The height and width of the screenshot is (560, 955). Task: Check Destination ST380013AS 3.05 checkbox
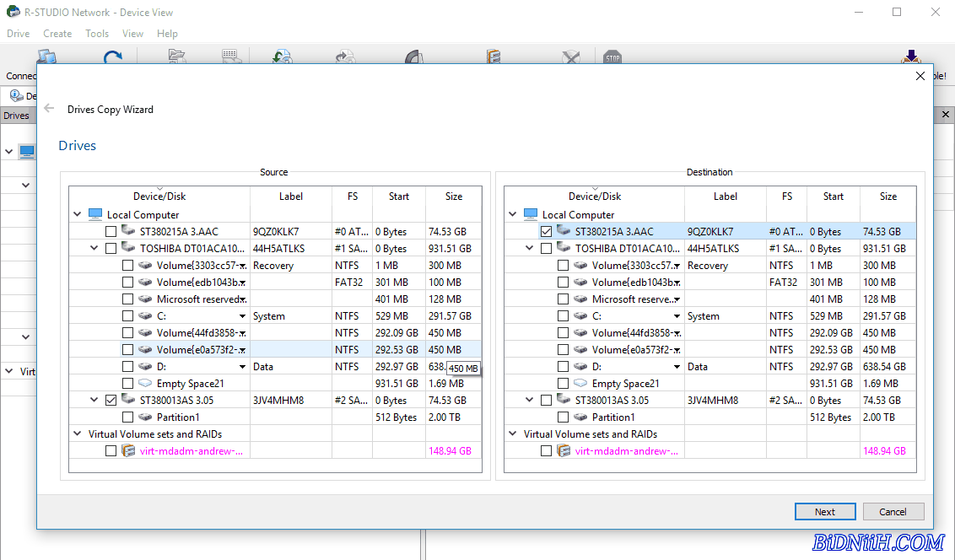(x=547, y=400)
